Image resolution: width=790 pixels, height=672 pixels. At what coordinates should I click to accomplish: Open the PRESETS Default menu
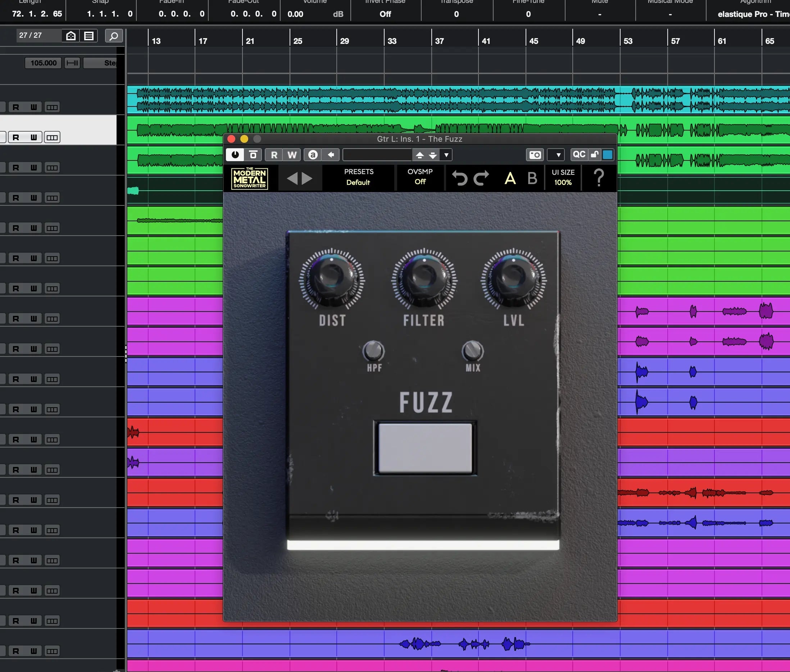coord(358,177)
